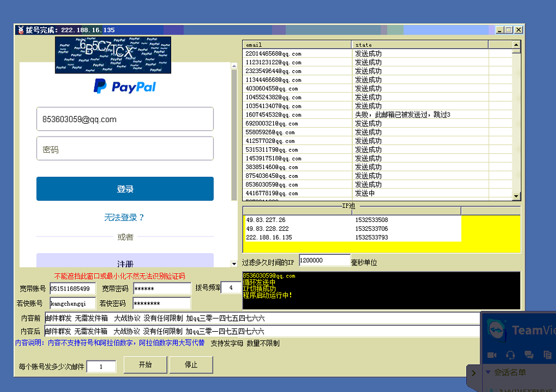Click the up arrow of the PayPal page scrollbar
This screenshot has width=556, height=392.
click(234, 66)
